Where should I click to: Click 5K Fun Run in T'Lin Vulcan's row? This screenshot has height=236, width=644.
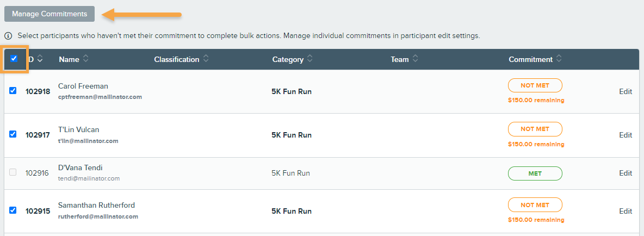[x=292, y=135]
